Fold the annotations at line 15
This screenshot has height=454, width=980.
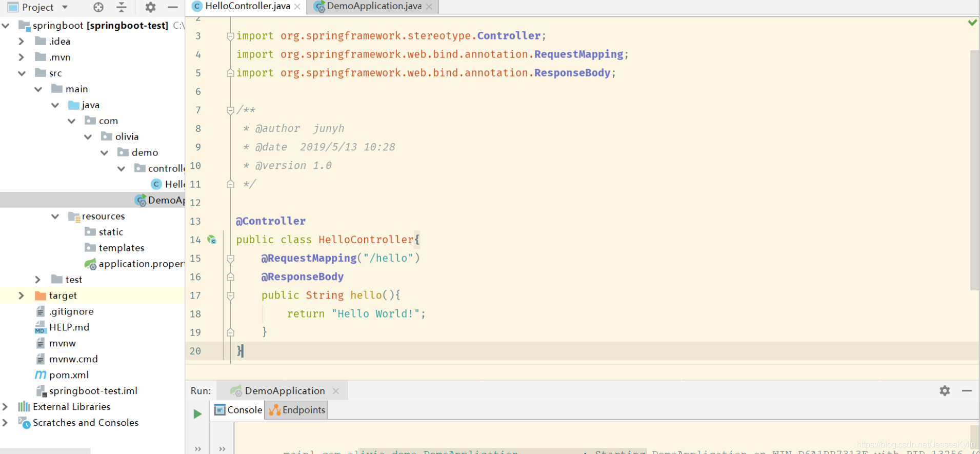coord(230,259)
